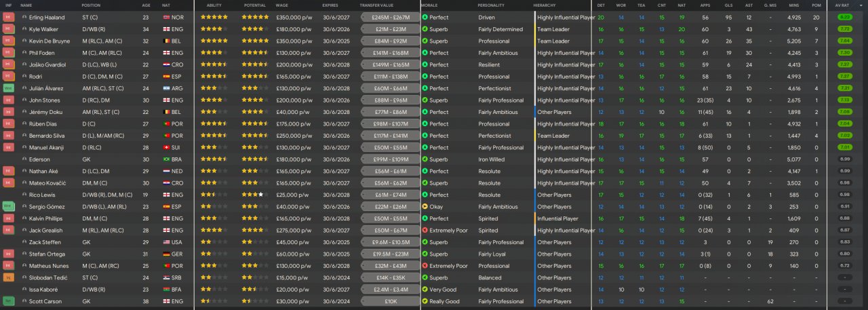The image size is (868, 310).
Task: Click the Int status badge for Jack Grealish
Action: tap(8, 230)
